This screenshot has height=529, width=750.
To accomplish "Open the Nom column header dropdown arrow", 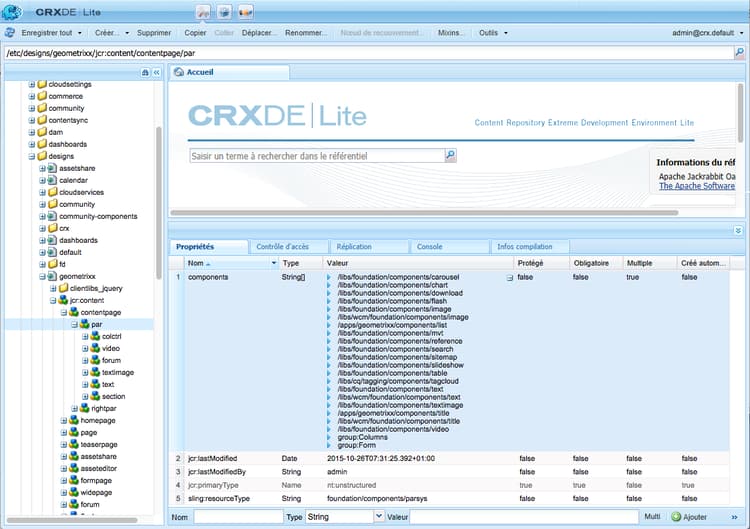I will coord(274,263).
